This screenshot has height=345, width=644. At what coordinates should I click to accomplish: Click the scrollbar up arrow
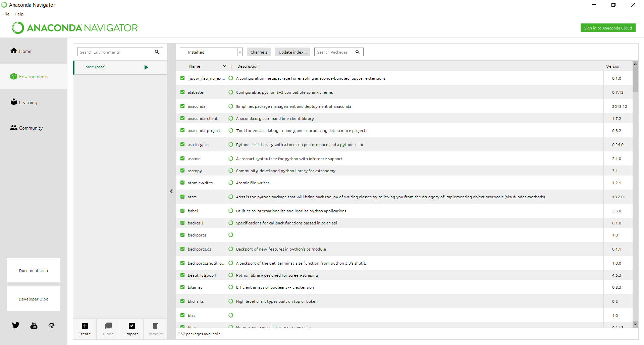point(635,64)
